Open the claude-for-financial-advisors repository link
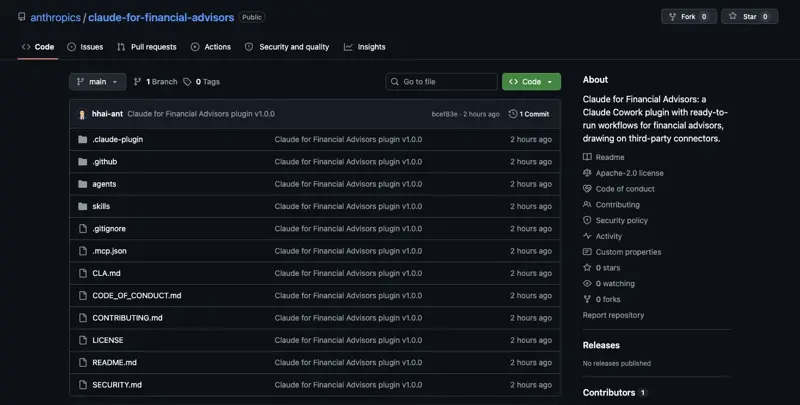Viewport: 800px width, 405px height. tap(161, 17)
